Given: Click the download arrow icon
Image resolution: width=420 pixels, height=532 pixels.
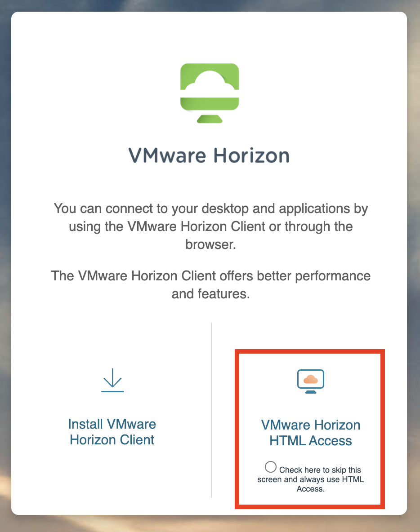Looking at the screenshot, I should click(112, 380).
